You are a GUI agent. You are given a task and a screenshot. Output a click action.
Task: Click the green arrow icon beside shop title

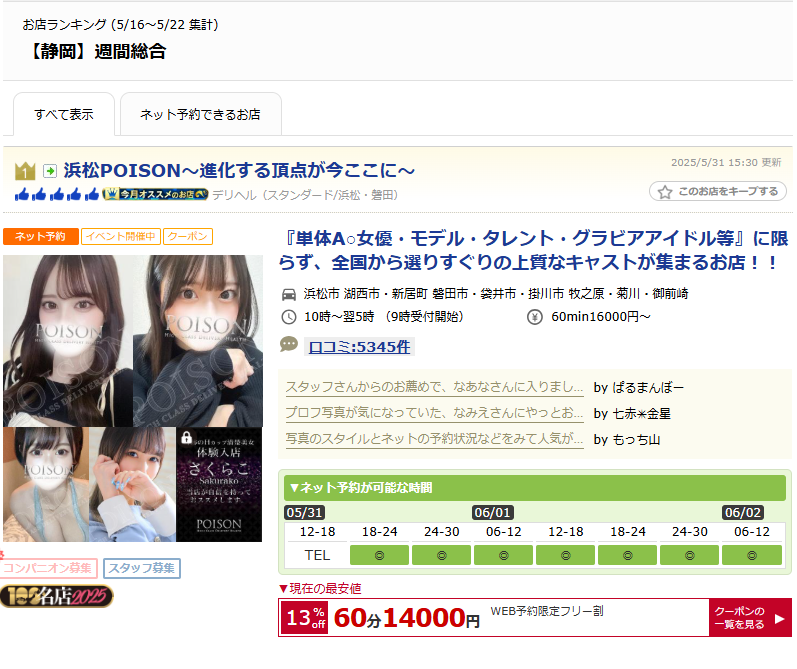(50, 171)
